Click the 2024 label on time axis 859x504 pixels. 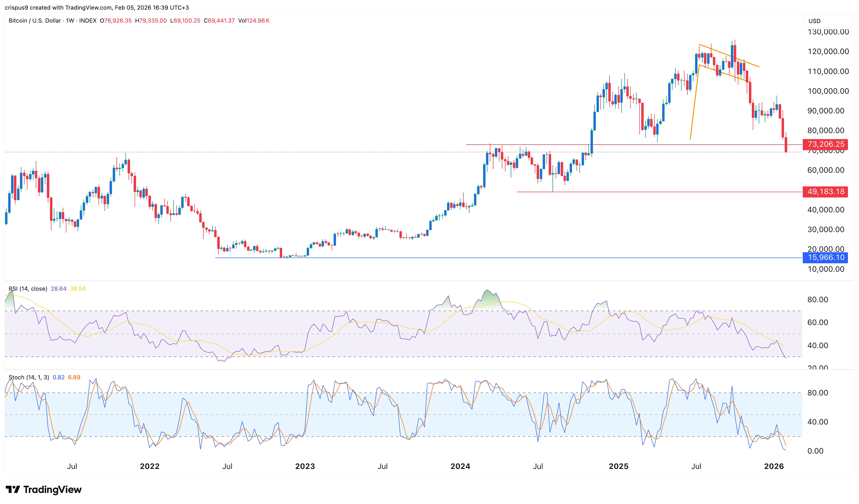click(460, 466)
